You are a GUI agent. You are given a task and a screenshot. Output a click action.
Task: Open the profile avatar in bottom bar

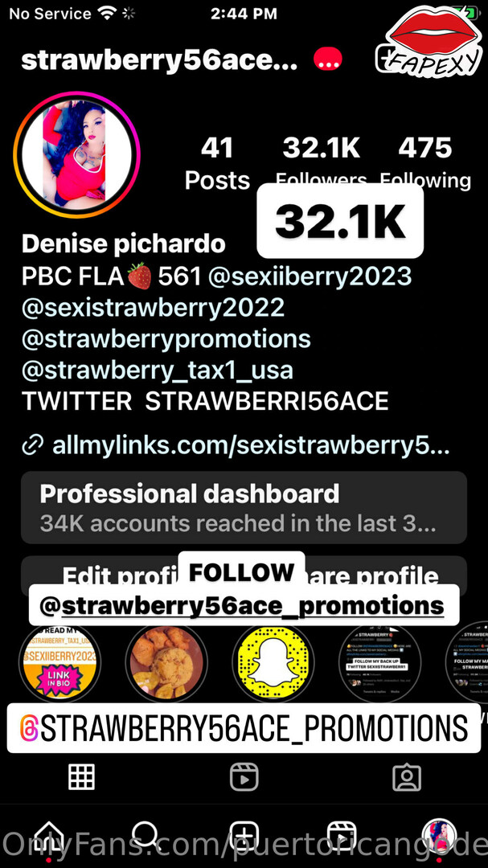click(439, 835)
